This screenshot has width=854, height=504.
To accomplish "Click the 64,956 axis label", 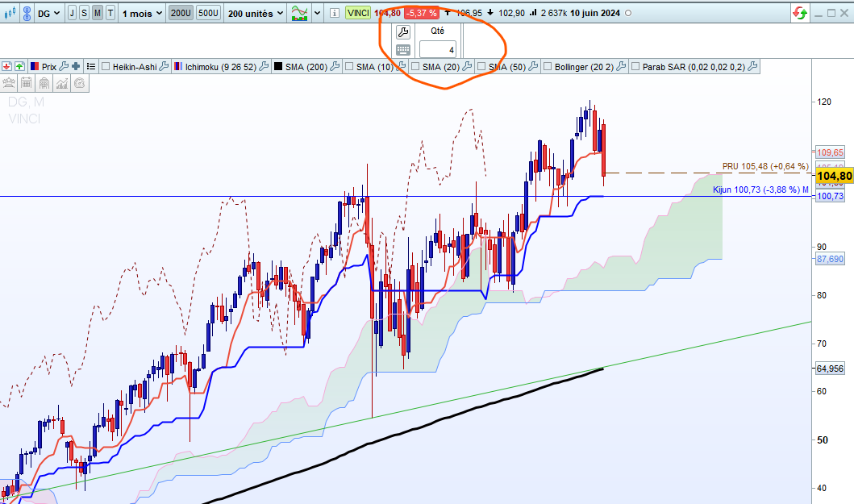I will (830, 369).
